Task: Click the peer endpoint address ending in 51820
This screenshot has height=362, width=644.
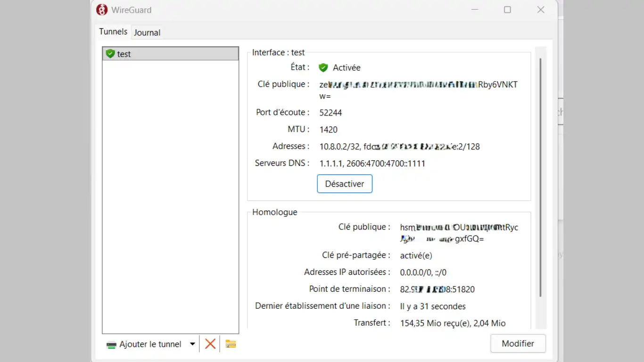Action: pos(437,289)
